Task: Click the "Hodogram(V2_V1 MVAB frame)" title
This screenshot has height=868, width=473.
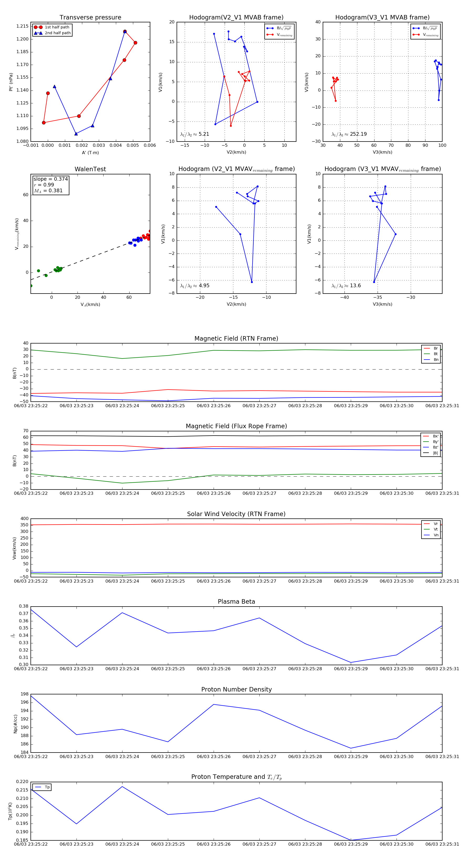Action: (x=236, y=18)
